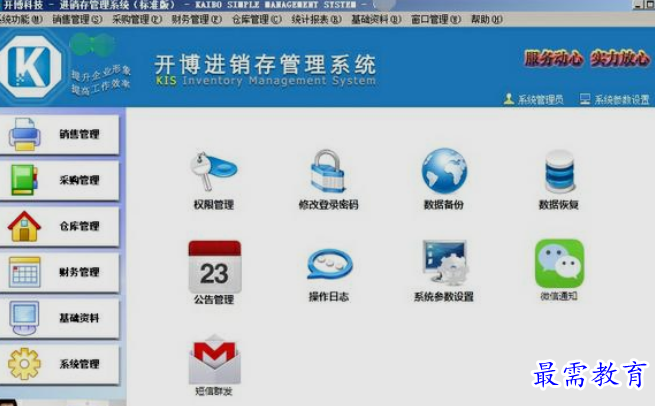
Task: Click the 系统管理员 link text
Action: pos(541,99)
